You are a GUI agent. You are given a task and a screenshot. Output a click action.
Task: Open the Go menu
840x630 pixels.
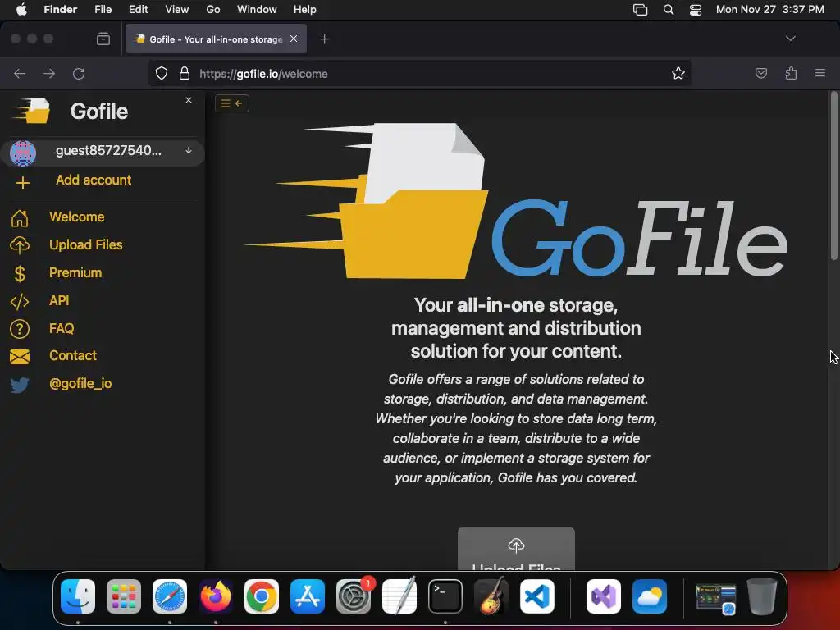click(x=213, y=9)
